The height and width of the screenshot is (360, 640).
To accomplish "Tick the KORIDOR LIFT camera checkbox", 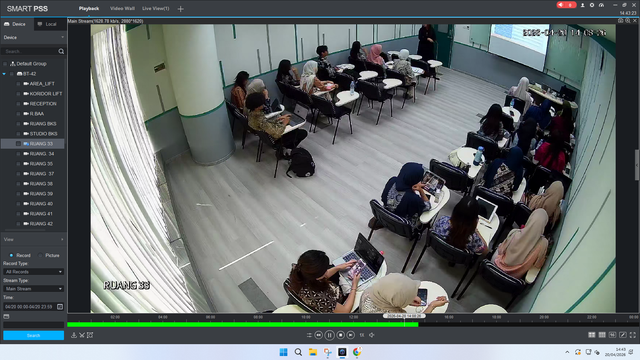I will (x=18, y=94).
